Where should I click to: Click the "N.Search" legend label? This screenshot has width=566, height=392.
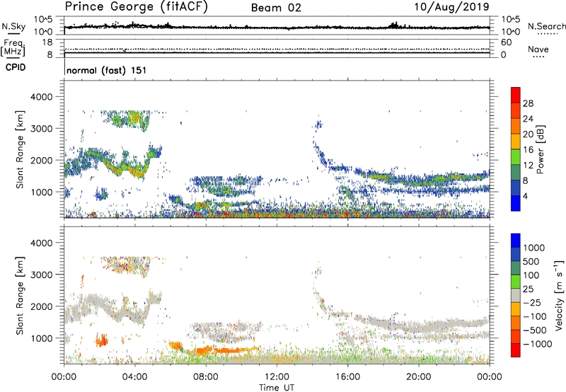tap(546, 26)
